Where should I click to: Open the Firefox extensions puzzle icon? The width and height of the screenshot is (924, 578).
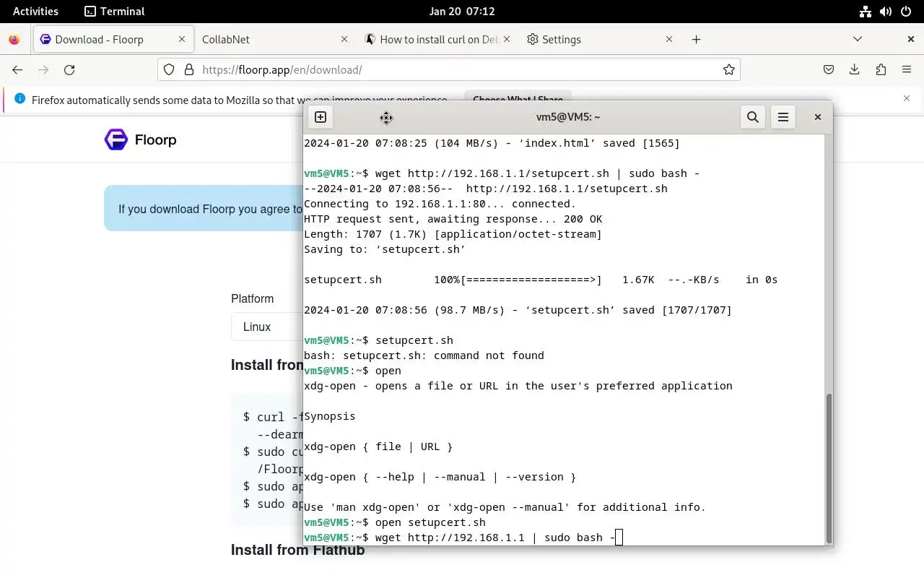point(881,69)
